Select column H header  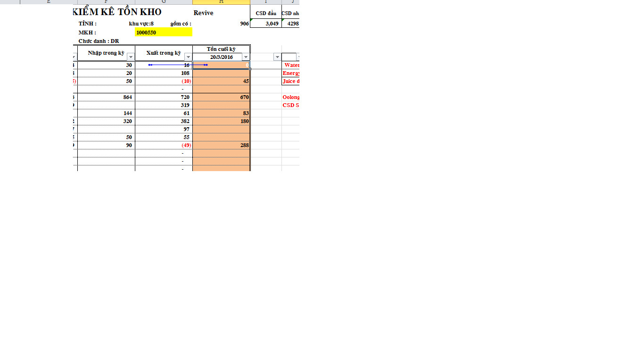coord(221,2)
